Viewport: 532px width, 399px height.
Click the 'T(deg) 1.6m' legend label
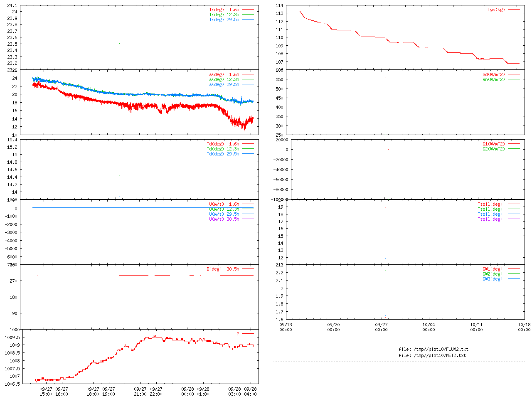point(224,10)
